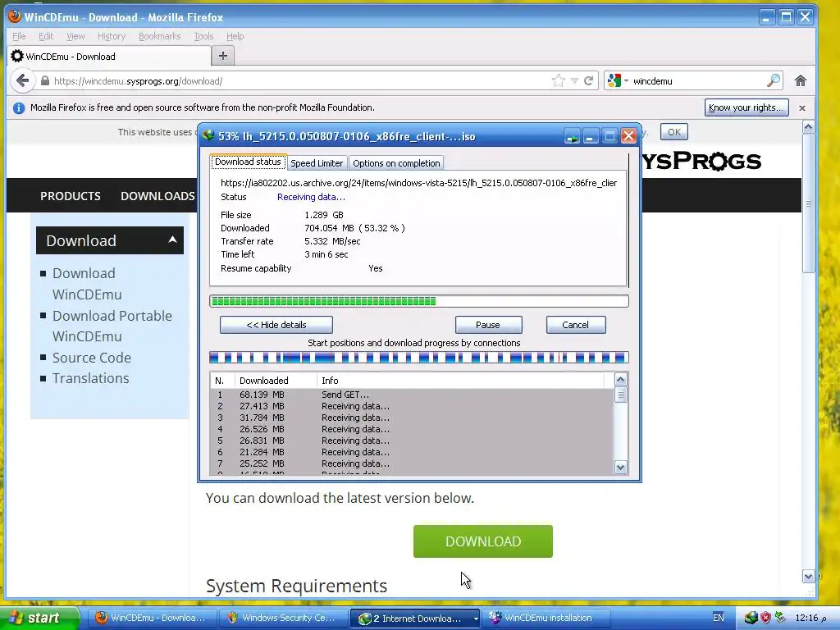Select the WinCDEmu - Download browser tab
This screenshot has height=630, width=840.
pos(109,57)
